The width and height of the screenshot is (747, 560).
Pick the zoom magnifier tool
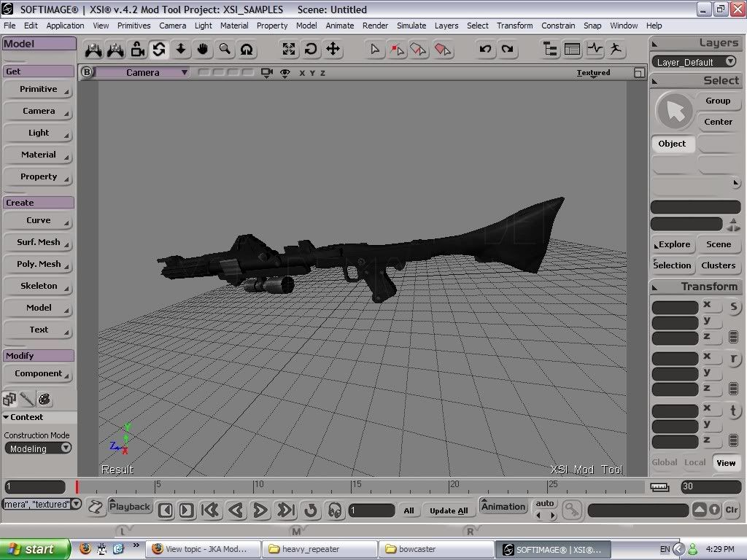tap(225, 49)
